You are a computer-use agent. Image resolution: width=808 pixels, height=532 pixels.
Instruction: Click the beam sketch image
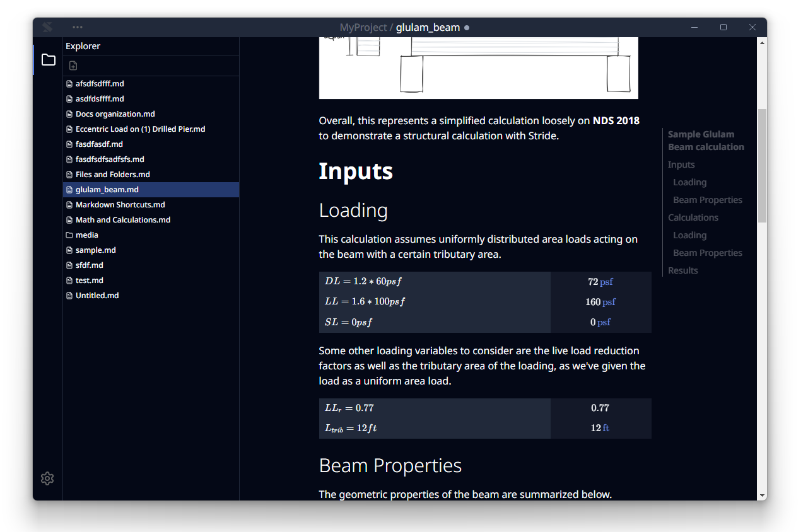pyautogui.click(x=479, y=68)
